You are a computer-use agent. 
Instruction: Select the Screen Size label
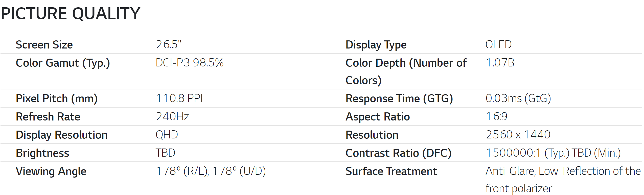point(44,45)
